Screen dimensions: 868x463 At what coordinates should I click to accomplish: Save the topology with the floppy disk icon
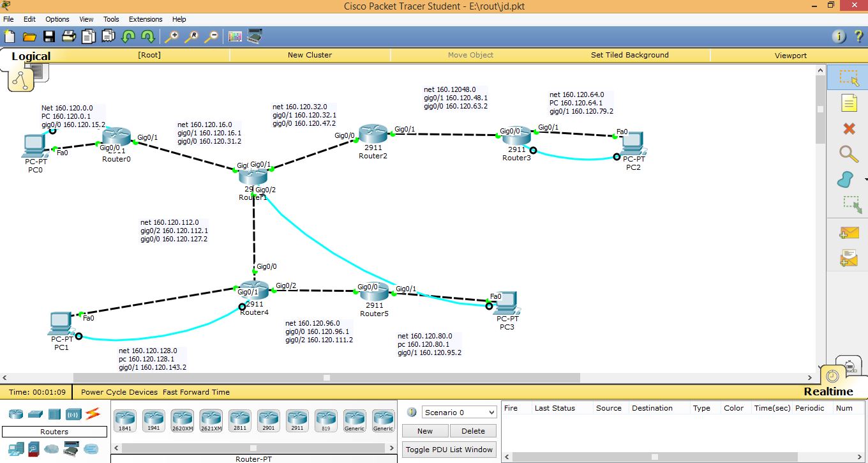(x=49, y=36)
